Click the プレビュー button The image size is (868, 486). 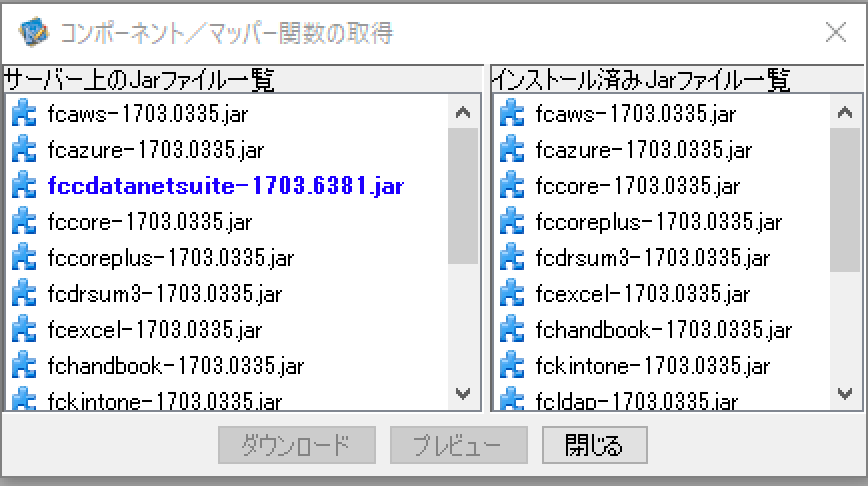pyautogui.click(x=458, y=445)
